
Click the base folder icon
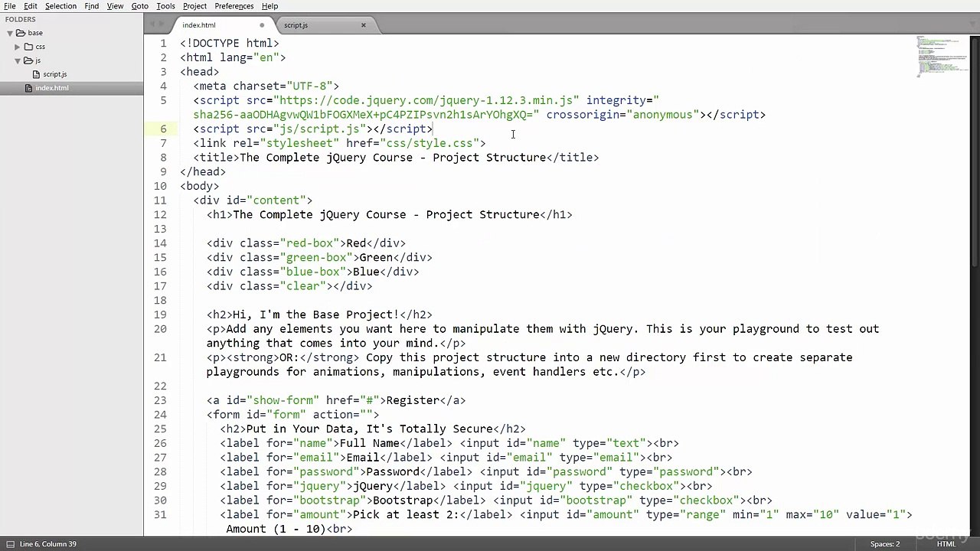point(21,33)
